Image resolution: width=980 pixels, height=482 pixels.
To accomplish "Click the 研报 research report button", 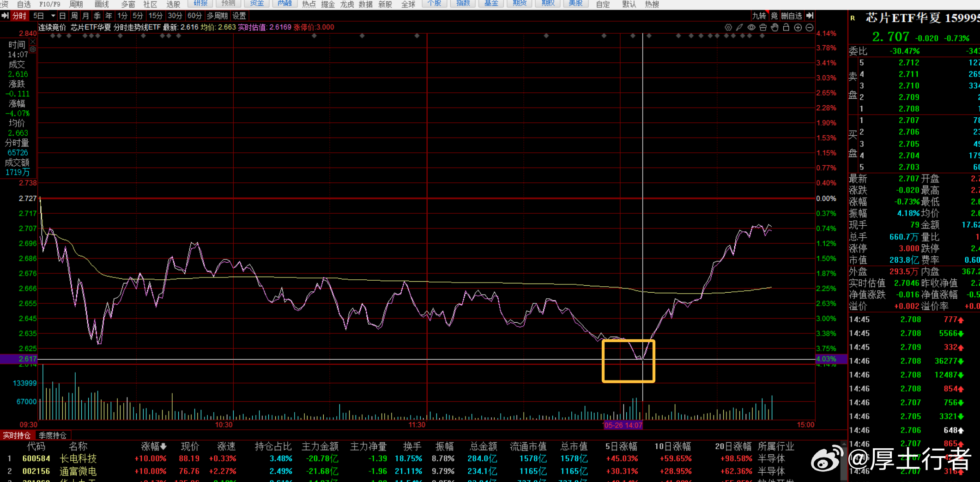I will (x=201, y=3).
